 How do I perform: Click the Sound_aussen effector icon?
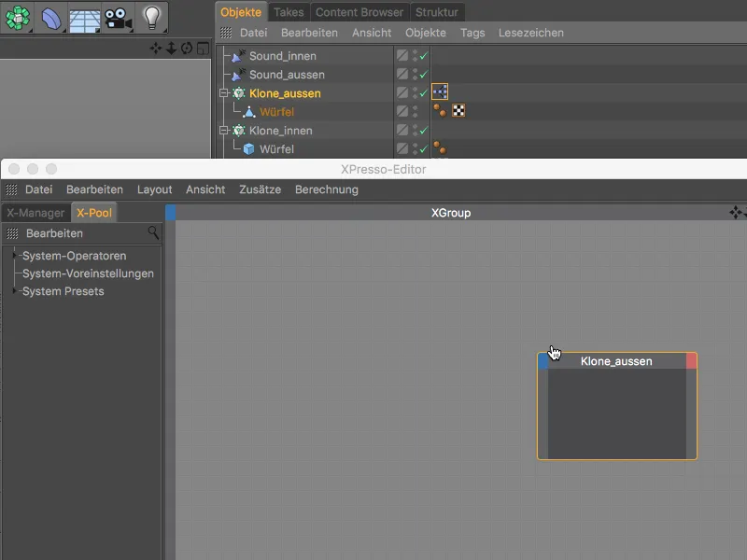(x=238, y=75)
